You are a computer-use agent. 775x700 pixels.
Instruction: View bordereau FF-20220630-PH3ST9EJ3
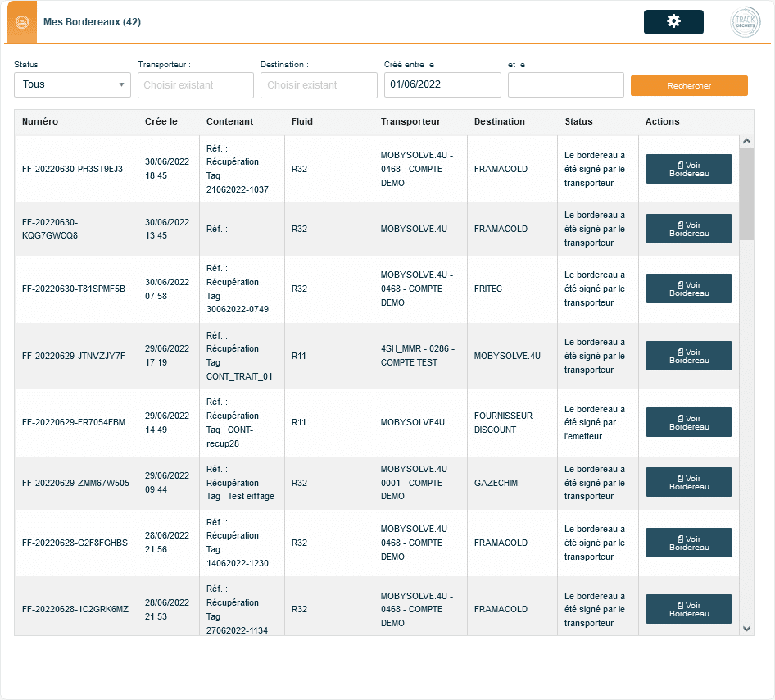(x=688, y=169)
